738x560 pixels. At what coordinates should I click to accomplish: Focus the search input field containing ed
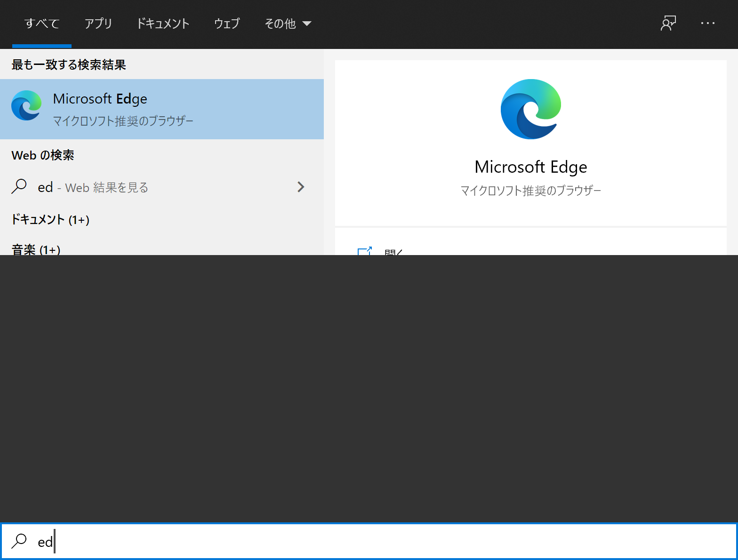[369, 541]
